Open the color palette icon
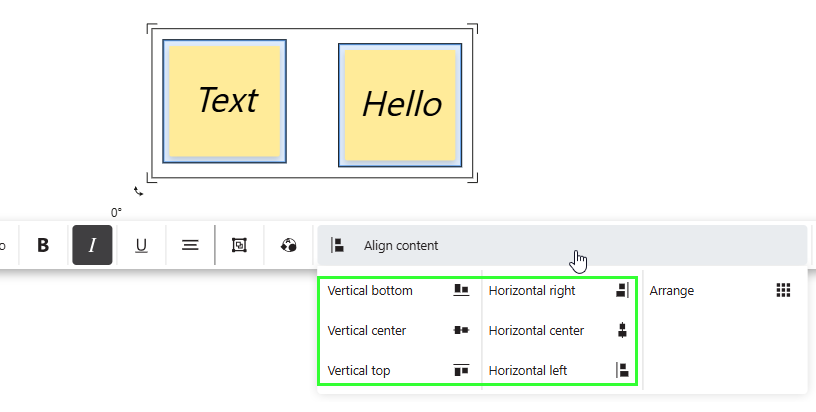This screenshot has width=816, height=412. coord(289,245)
